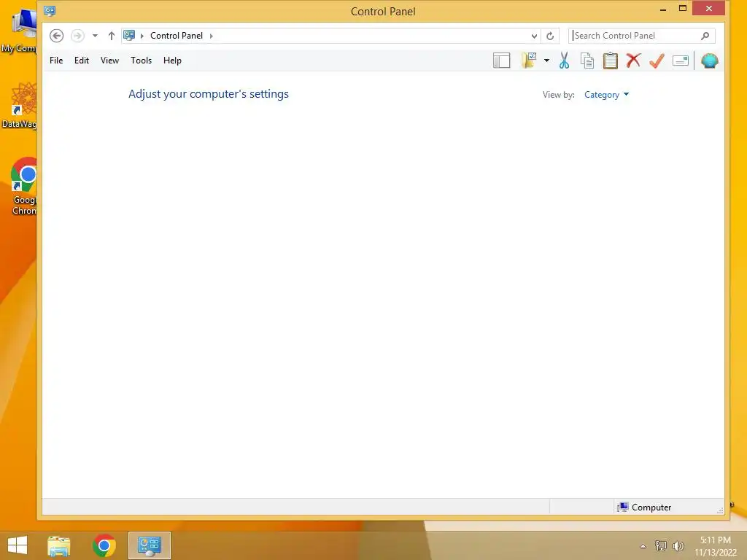747x560 pixels.
Task: Click Control Panel breadcrumb in address bar
Action: point(177,36)
